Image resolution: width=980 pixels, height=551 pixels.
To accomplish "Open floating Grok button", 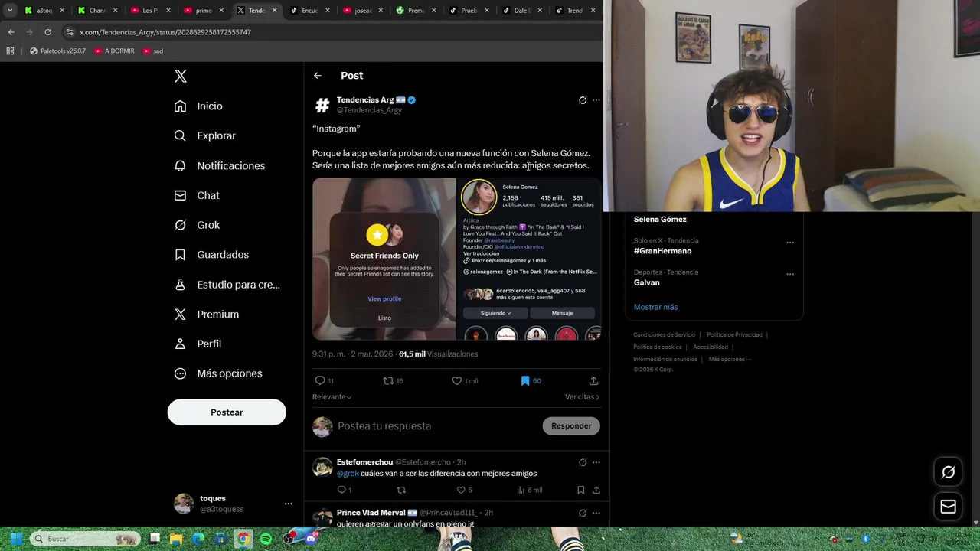I will click(x=948, y=472).
